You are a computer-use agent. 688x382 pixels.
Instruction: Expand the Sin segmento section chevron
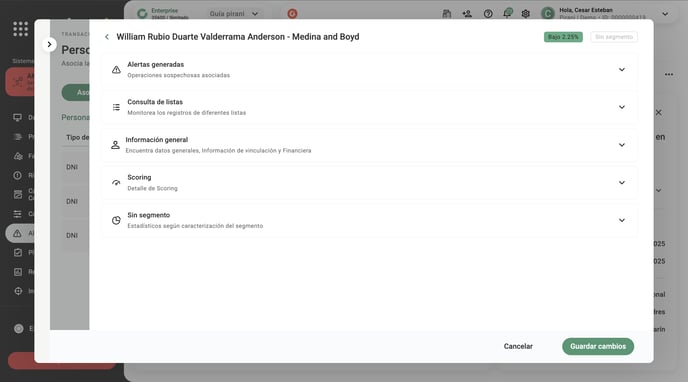pos(622,220)
